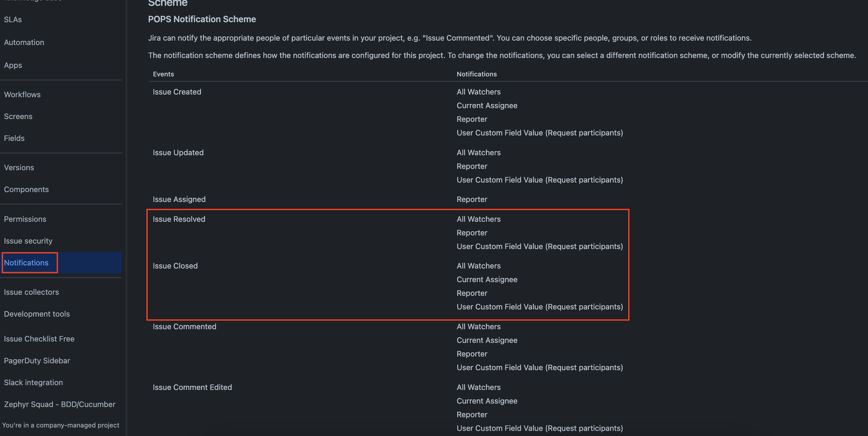868x436 pixels.
Task: Select the Screens sidebar item
Action: coord(18,116)
